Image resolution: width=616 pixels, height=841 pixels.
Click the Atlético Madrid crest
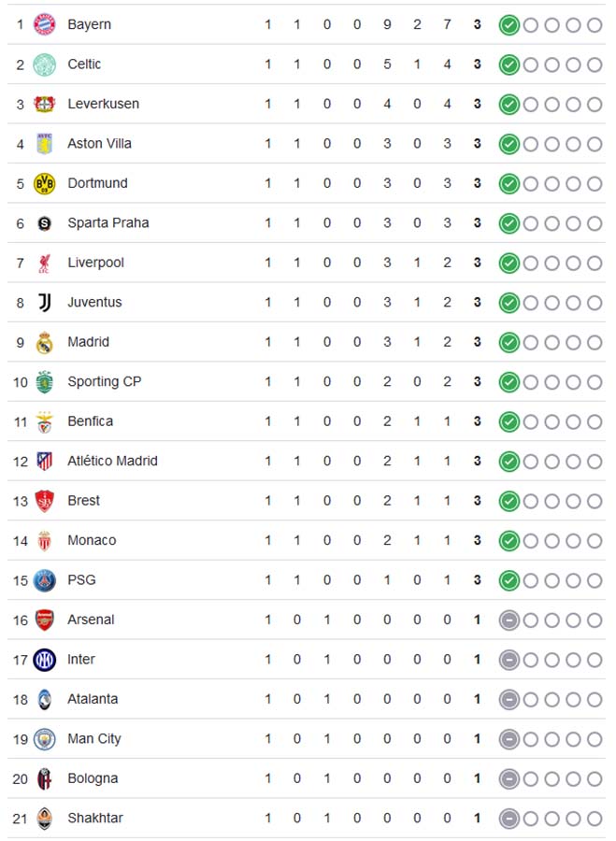(x=44, y=461)
